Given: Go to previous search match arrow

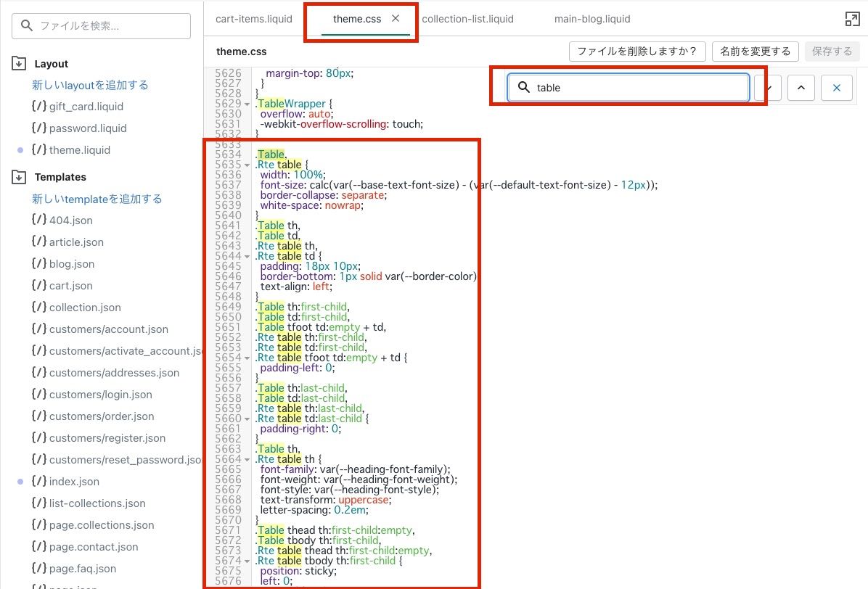Looking at the screenshot, I should coord(801,87).
